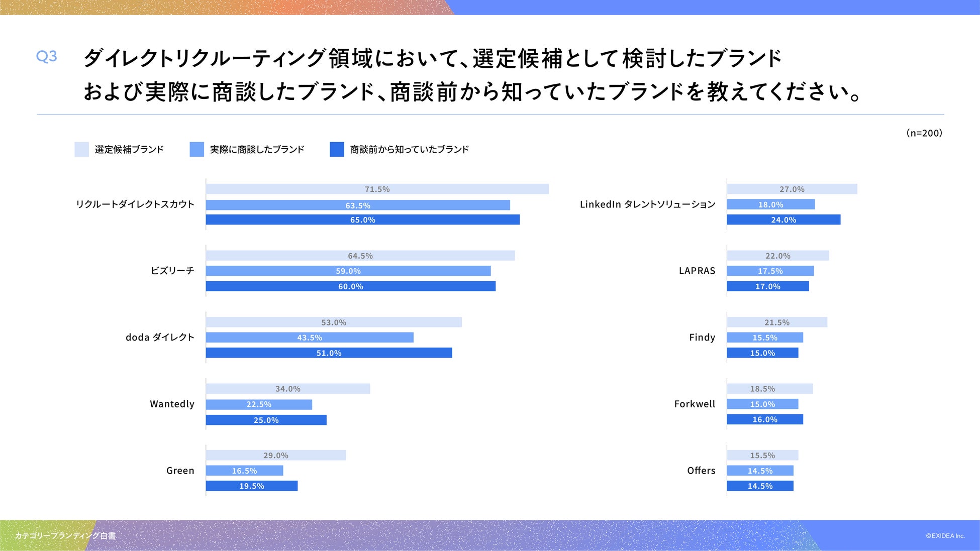Select the doda ダイレクト 43.5% bar
The width and height of the screenshot is (980, 551).
[309, 338]
